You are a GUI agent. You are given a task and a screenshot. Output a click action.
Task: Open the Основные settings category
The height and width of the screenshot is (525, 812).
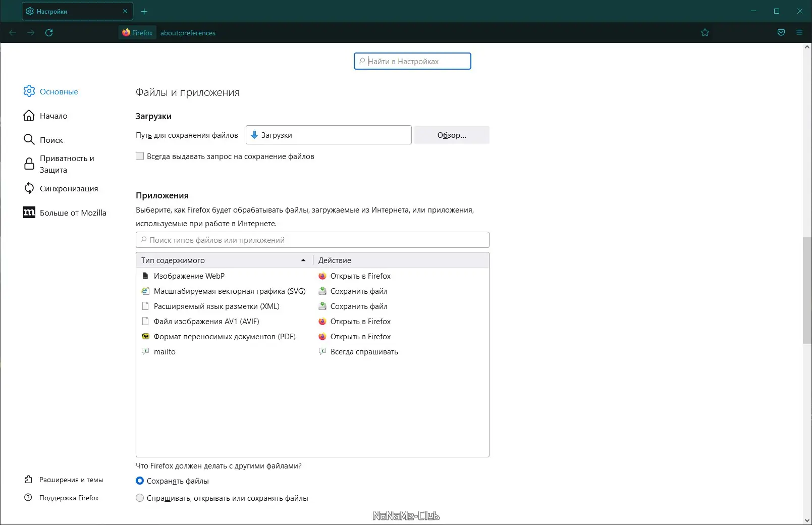pyautogui.click(x=59, y=92)
